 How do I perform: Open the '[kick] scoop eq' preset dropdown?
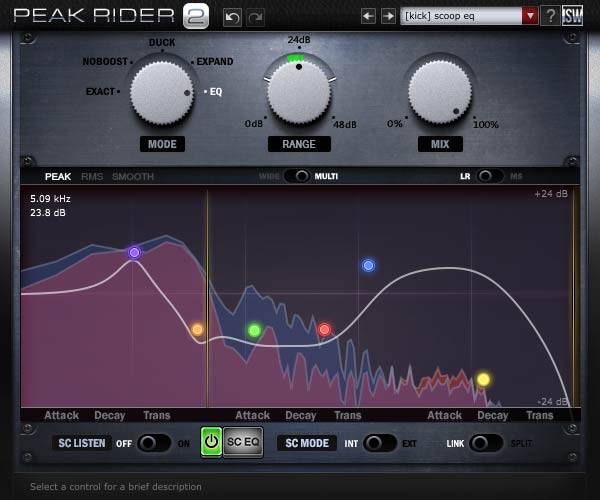click(x=469, y=16)
